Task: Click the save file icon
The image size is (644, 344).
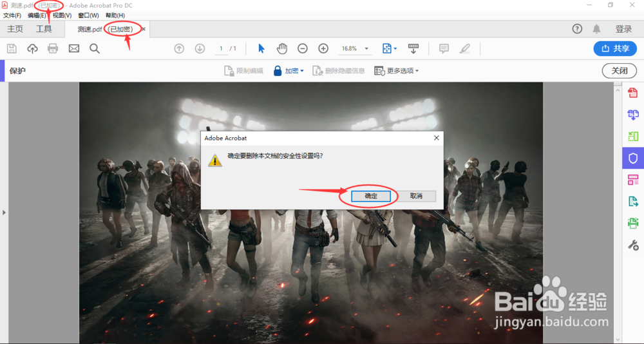Action: 12,48
